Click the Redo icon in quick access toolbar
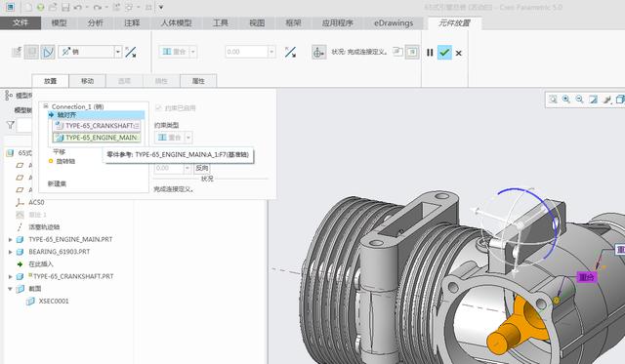This screenshot has height=364, width=625. [98, 7]
